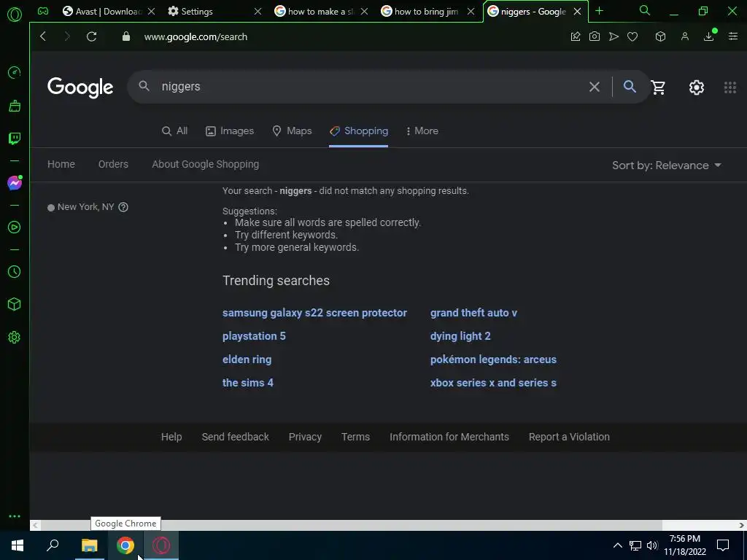The image size is (747, 560).
Task: Open the edit share icon in address bar
Action: (576, 36)
